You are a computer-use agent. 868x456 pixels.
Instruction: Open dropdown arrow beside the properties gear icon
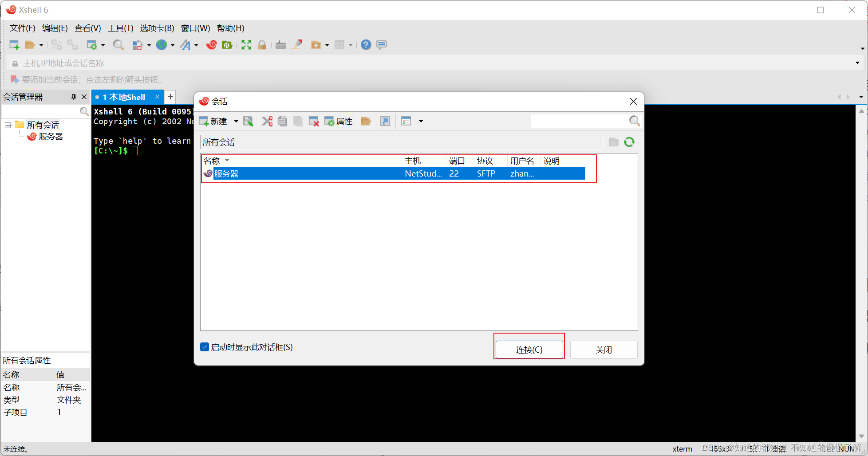103,45
